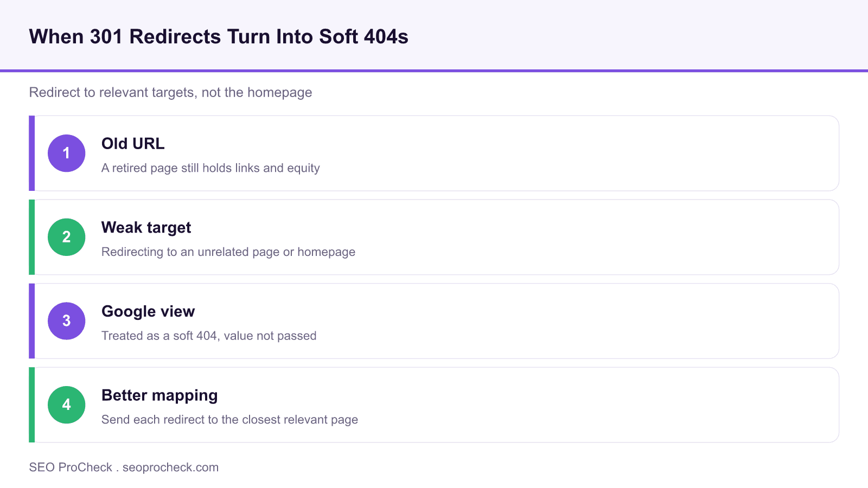
Task: Click purple left accent bar of Old URL card
Action: [x=31, y=153]
